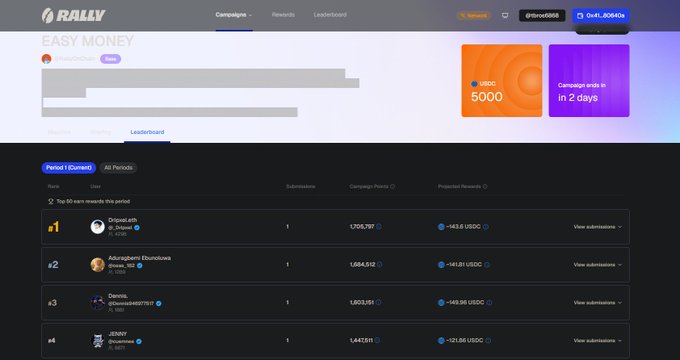Click info icon after ~141.81 USDC
This screenshot has height=360, width=680.
[x=487, y=265]
